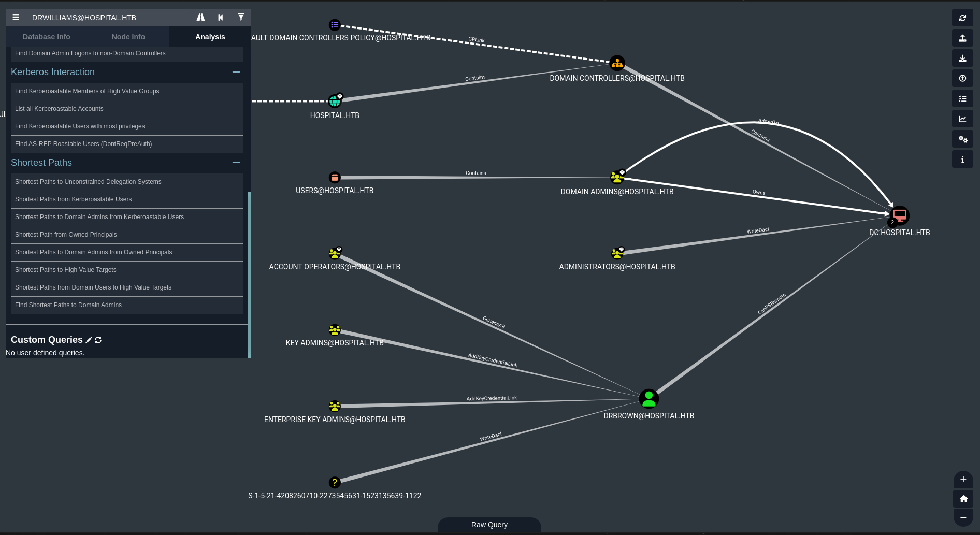Expand the Raw Query bar
The image size is (980, 535).
[489, 525]
